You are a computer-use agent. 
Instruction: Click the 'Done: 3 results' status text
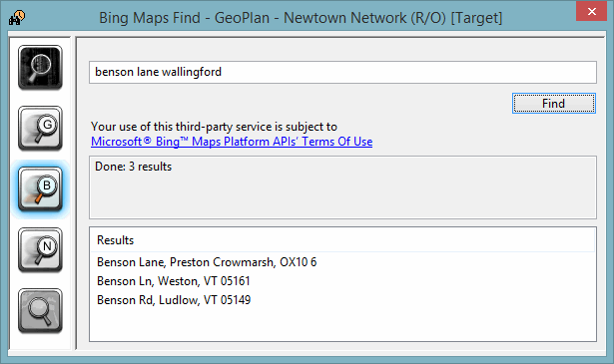tap(133, 167)
